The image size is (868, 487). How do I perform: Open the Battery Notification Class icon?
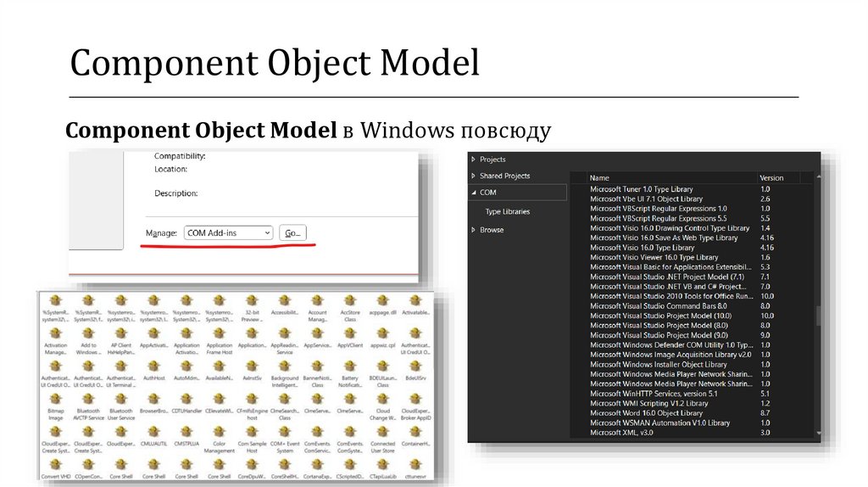349,366
